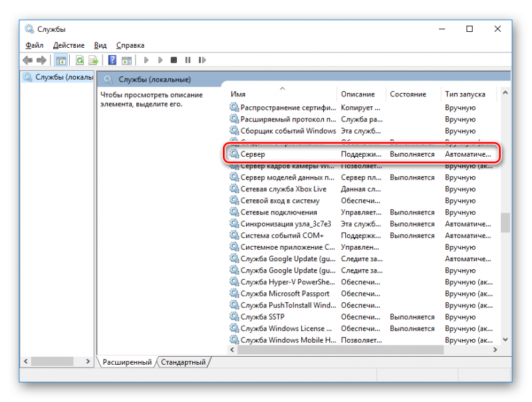Screen dimensions: 532x402
Task: Click the services list scroll up arrow
Action: 505,92
